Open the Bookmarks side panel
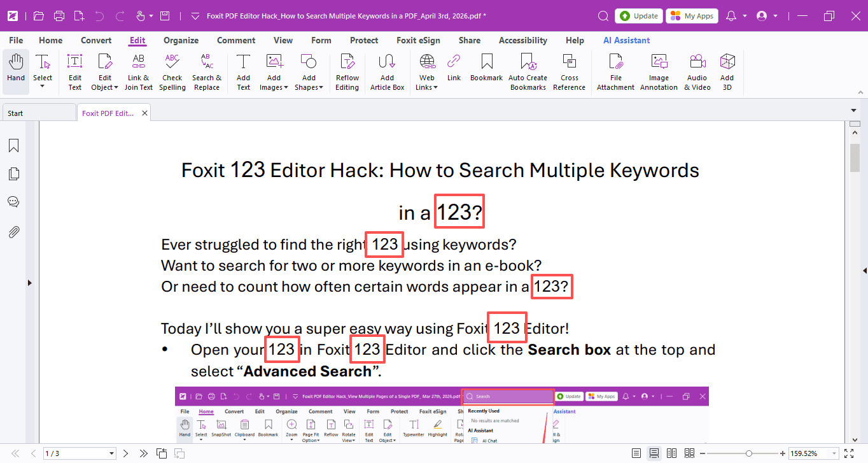Viewport: 868px width, 463px height. 13,146
